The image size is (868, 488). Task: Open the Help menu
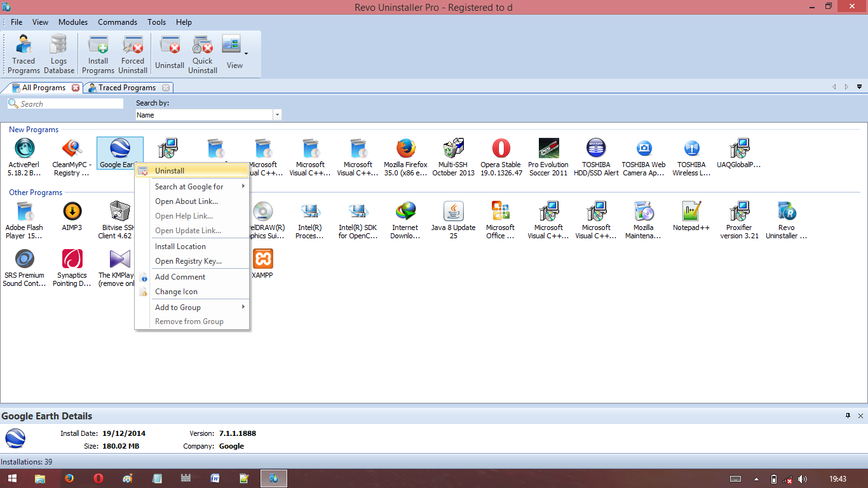click(x=184, y=22)
